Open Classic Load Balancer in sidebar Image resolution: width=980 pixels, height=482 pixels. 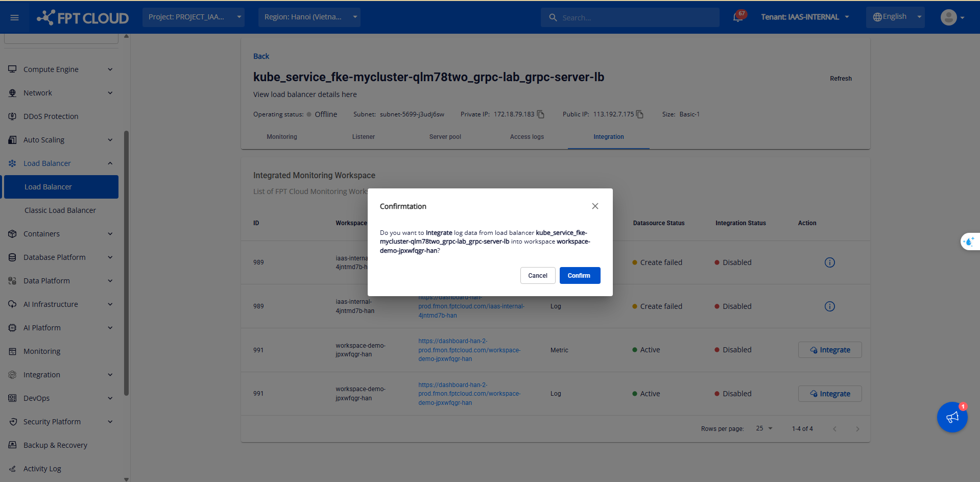click(x=60, y=210)
